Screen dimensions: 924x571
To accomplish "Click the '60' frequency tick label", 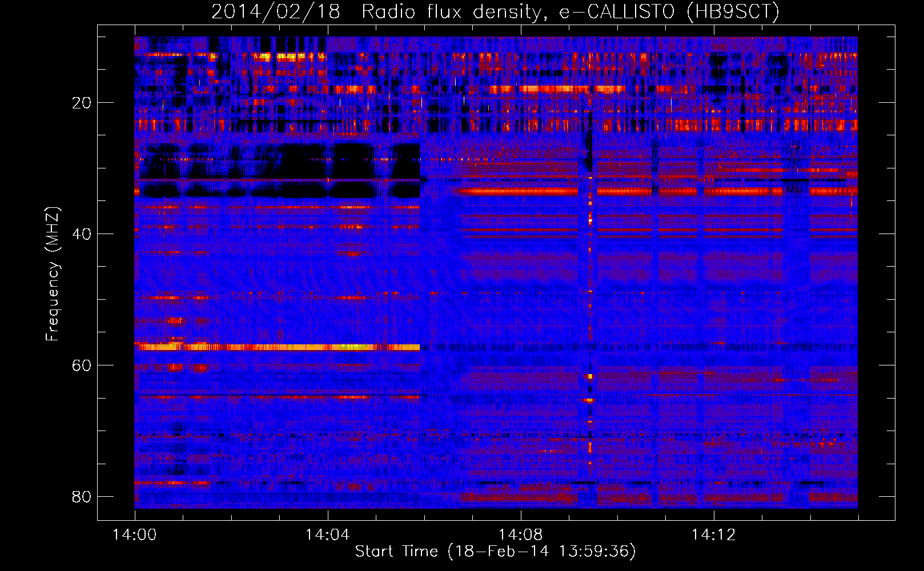I will pyautogui.click(x=82, y=365).
